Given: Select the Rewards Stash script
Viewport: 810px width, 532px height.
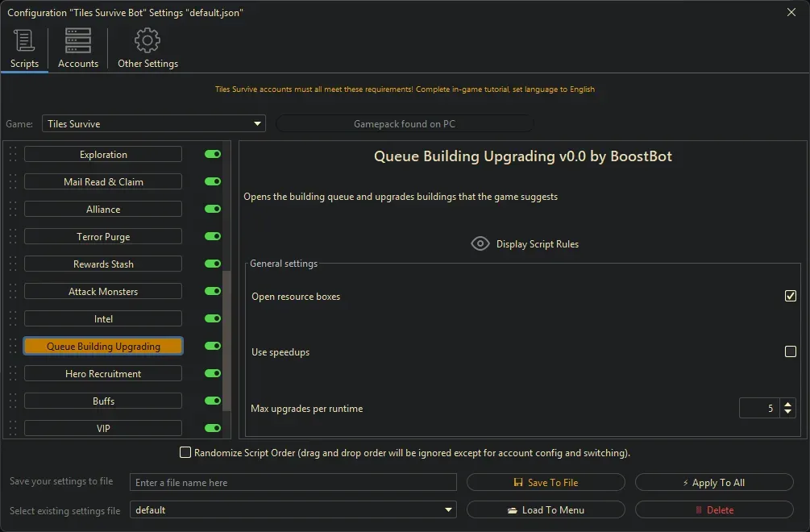Looking at the screenshot, I should click(x=103, y=264).
